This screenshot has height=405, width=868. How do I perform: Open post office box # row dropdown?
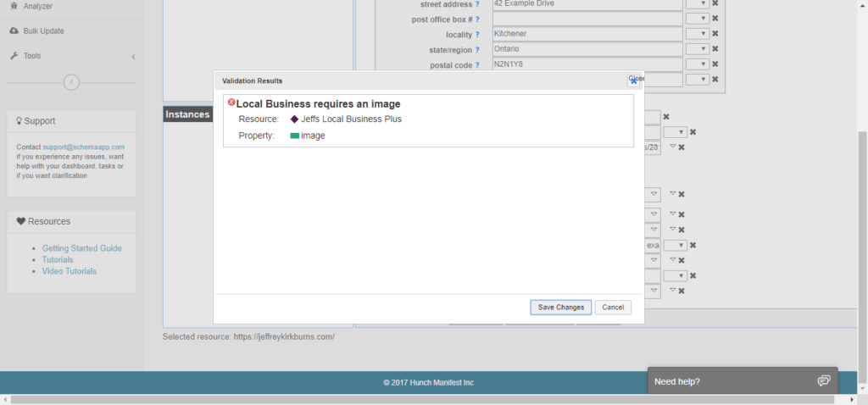[698, 19]
